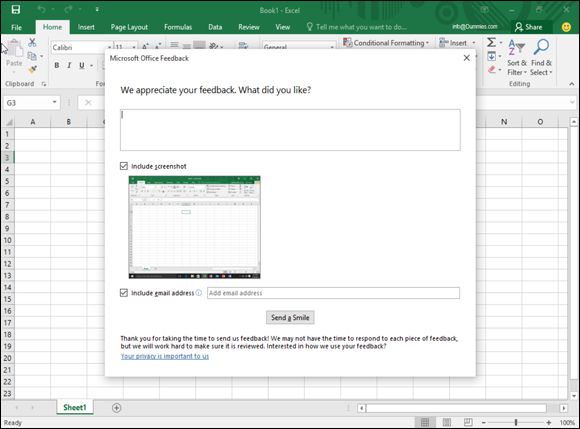Click the Tell me what you want box

click(357, 27)
